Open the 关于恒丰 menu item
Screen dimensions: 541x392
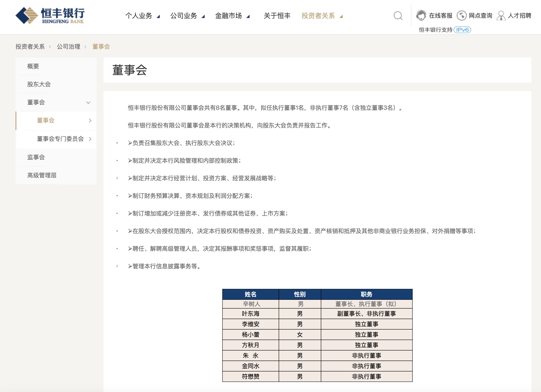tap(277, 16)
